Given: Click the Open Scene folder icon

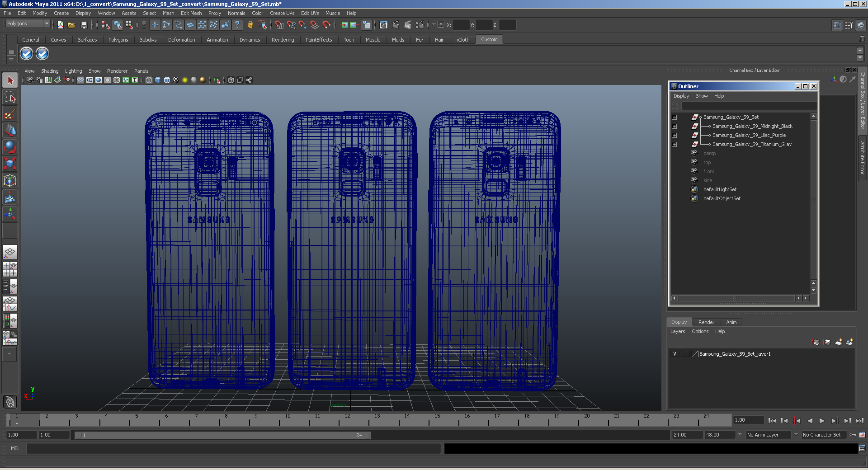Looking at the screenshot, I should coord(71,25).
